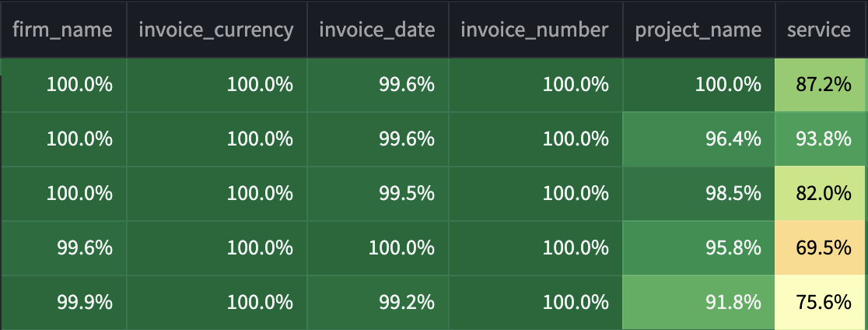Select the 91.8% project_name cell
Screen dimensions: 868x330
pos(698,303)
